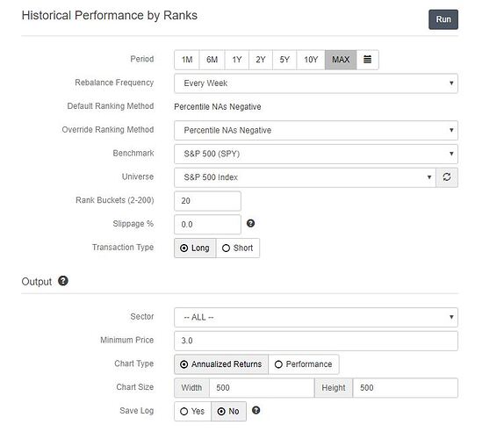Open the Sector dropdown
Viewport: 504px width, 439px height.
(316, 317)
